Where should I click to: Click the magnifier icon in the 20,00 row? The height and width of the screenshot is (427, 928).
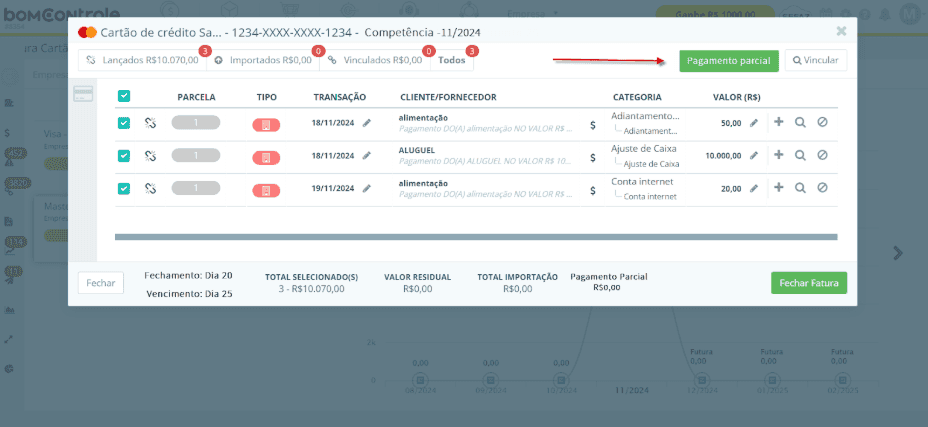click(x=800, y=188)
